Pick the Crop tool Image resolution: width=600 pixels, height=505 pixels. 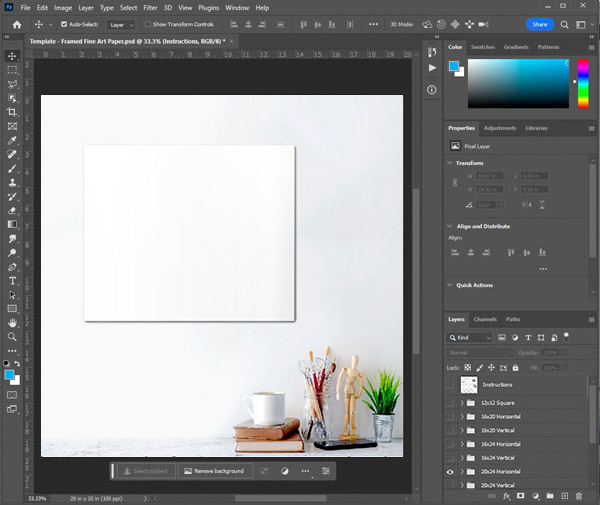(12, 113)
